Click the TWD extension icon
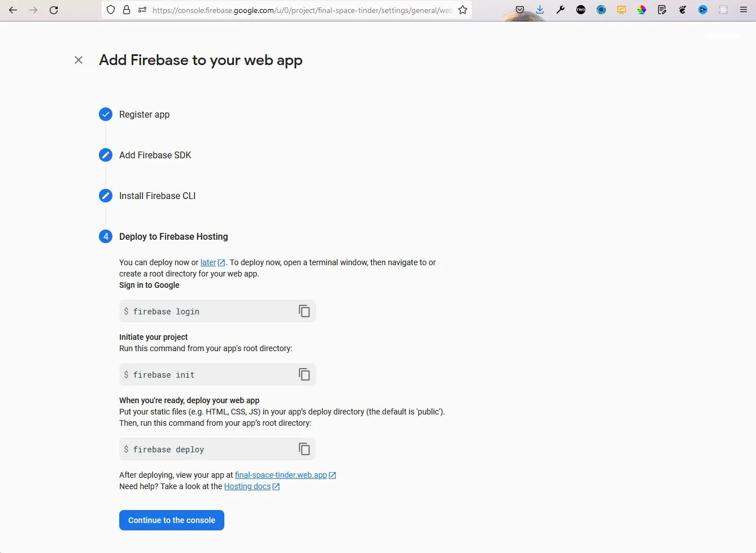The width and height of the screenshot is (756, 553). click(581, 10)
